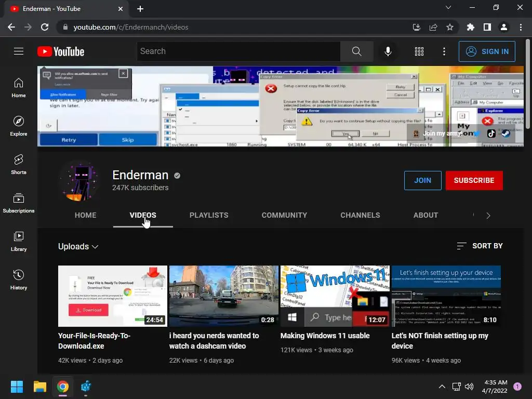Screen dimensions: 532x399
Task: Open the Windows Start menu
Action: pos(17,387)
